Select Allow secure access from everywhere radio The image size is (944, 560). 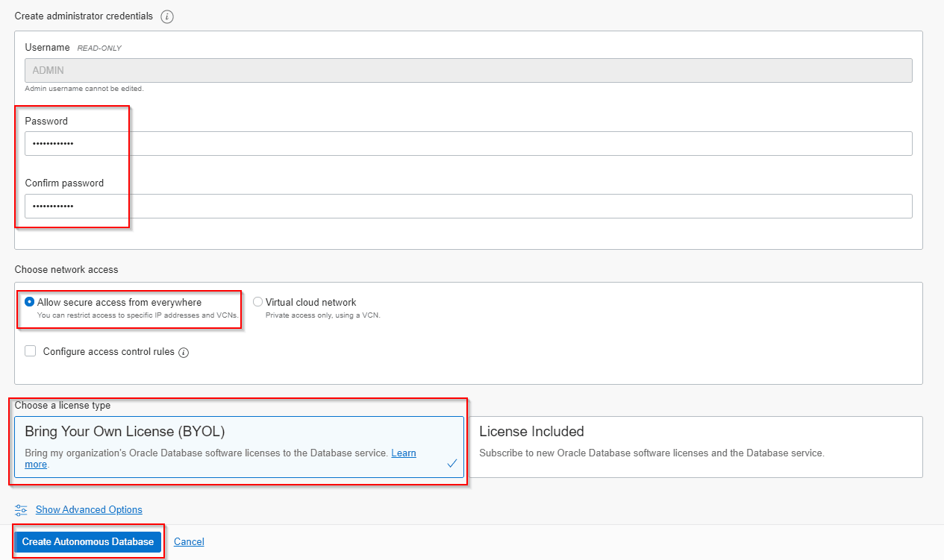coord(30,302)
